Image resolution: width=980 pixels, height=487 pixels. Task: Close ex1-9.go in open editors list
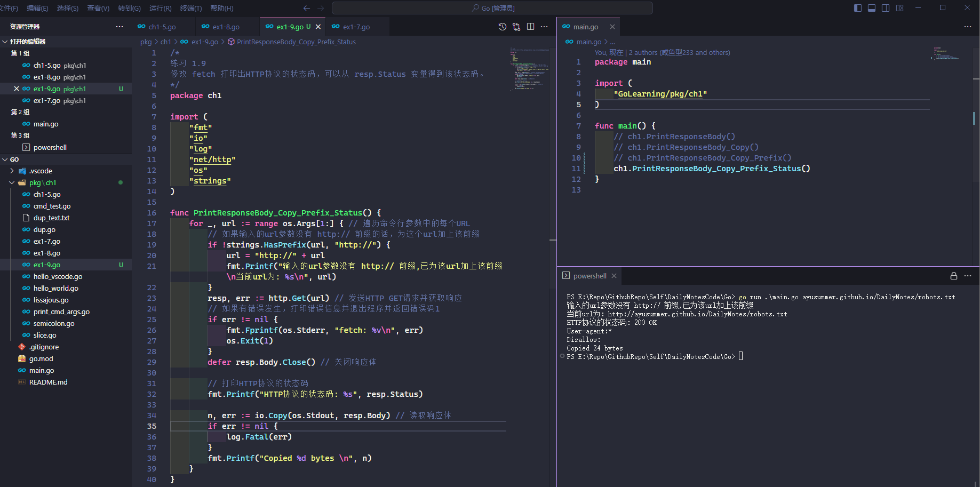point(17,89)
